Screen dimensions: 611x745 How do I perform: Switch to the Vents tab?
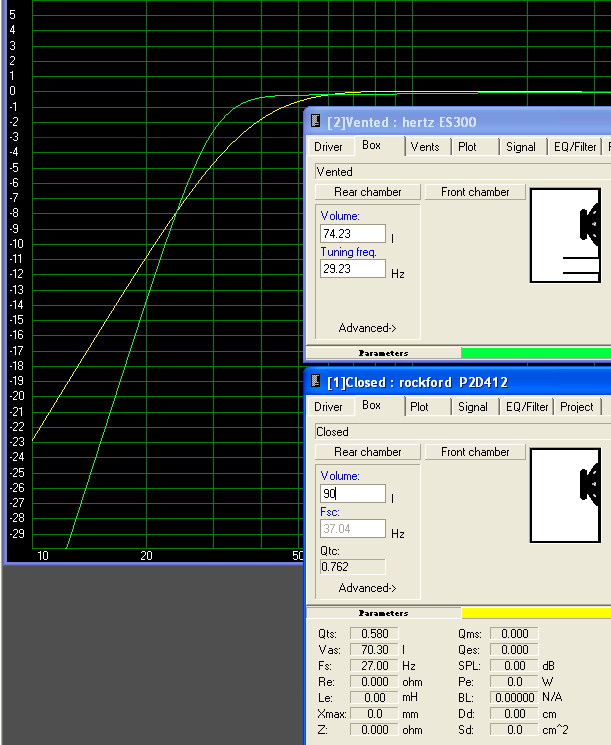tap(425, 147)
